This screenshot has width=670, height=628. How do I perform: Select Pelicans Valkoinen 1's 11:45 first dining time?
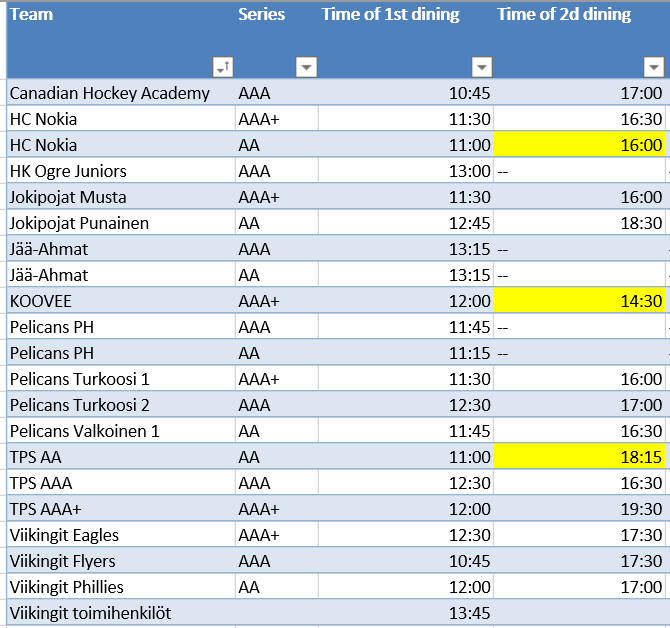[406, 431]
